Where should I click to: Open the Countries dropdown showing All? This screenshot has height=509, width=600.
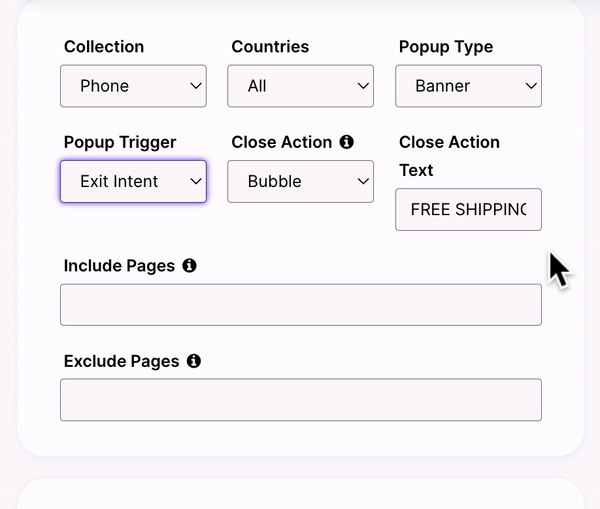coord(300,86)
